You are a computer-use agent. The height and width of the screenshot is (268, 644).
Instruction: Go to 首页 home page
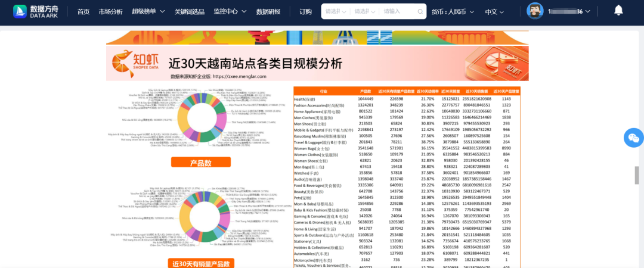point(83,11)
